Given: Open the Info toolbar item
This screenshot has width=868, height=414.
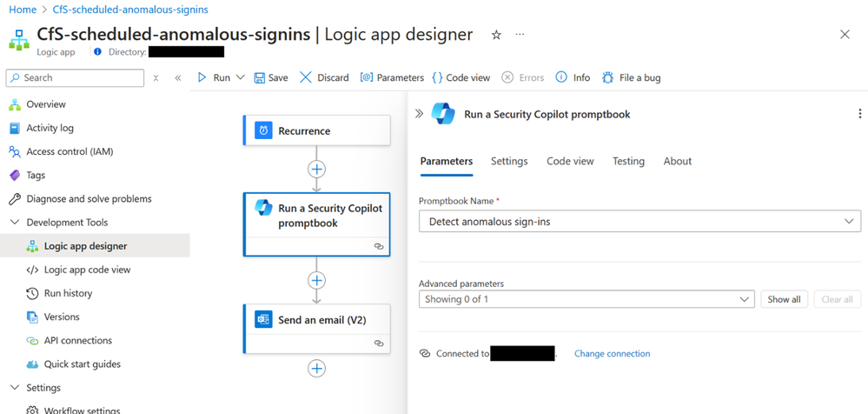Looking at the screenshot, I should pos(573,77).
